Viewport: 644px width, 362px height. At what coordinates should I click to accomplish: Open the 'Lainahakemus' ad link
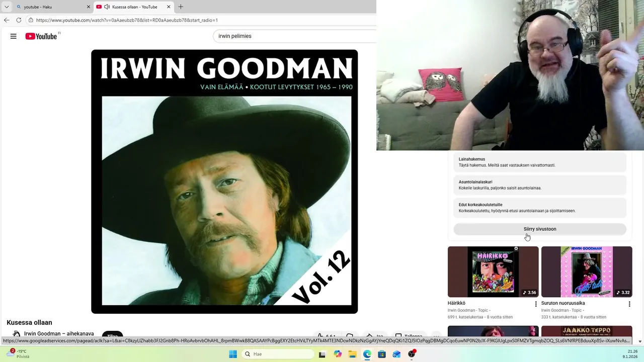point(540,162)
